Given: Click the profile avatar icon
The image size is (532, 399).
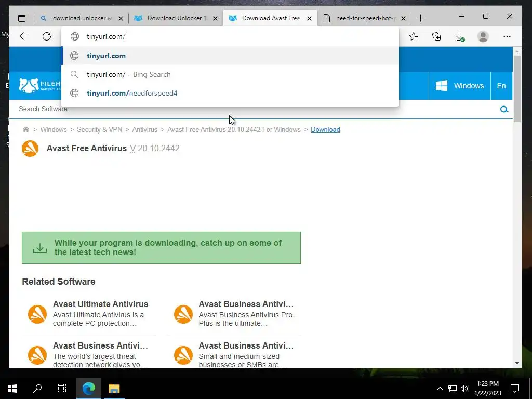Looking at the screenshot, I should (x=483, y=36).
